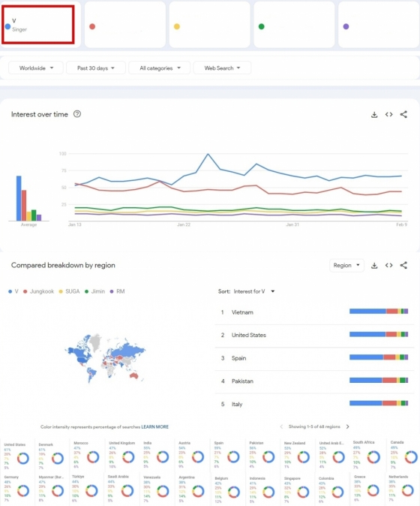The height and width of the screenshot is (506, 420).
Task: Open the All categories dropdown
Action: pyautogui.click(x=160, y=68)
